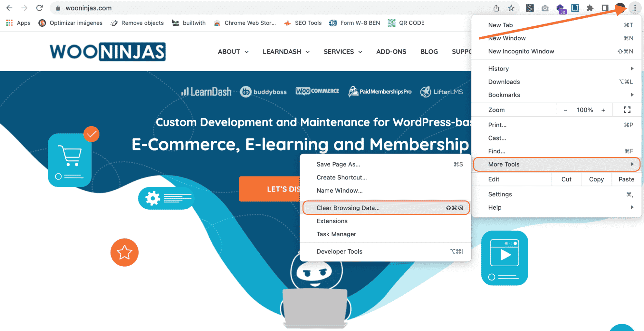The height and width of the screenshot is (331, 644).
Task: Click the LearnDash partner logo
Action: tap(206, 92)
